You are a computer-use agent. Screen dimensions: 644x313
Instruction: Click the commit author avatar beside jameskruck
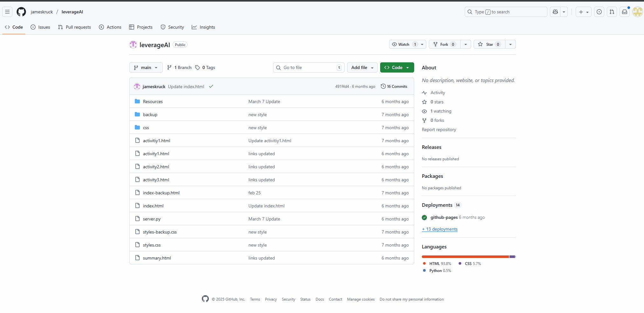click(137, 87)
